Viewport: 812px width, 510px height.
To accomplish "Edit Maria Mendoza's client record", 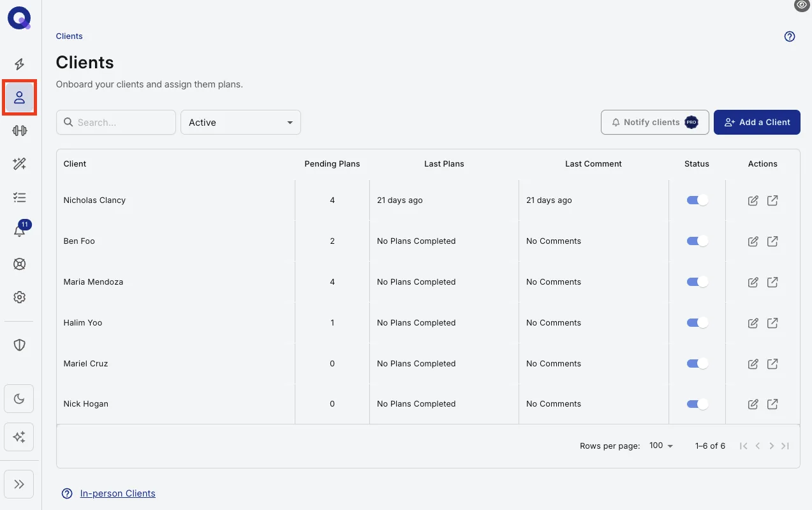I will [753, 282].
